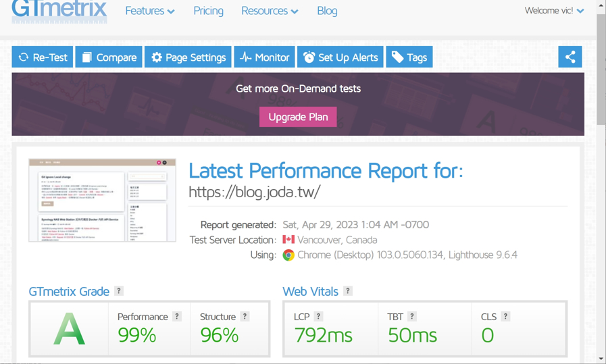Click the Page Settings gear icon
The height and width of the screenshot is (364, 606).
(157, 57)
